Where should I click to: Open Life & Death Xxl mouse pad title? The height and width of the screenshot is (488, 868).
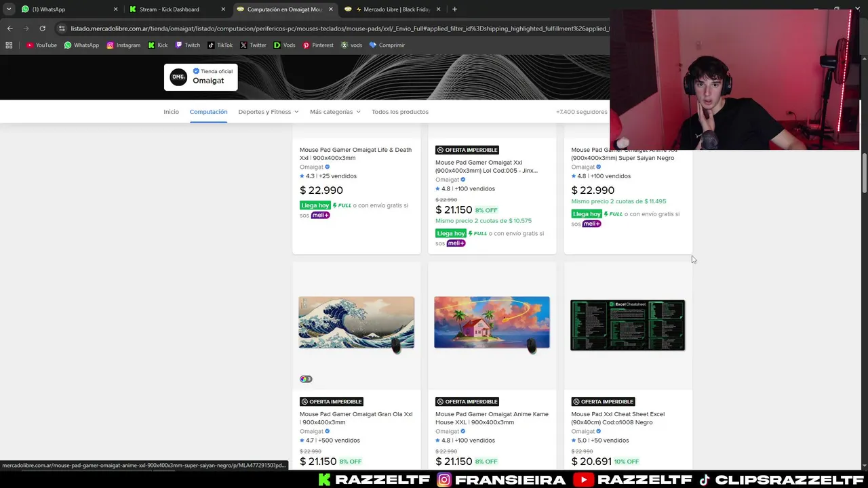[355, 154]
